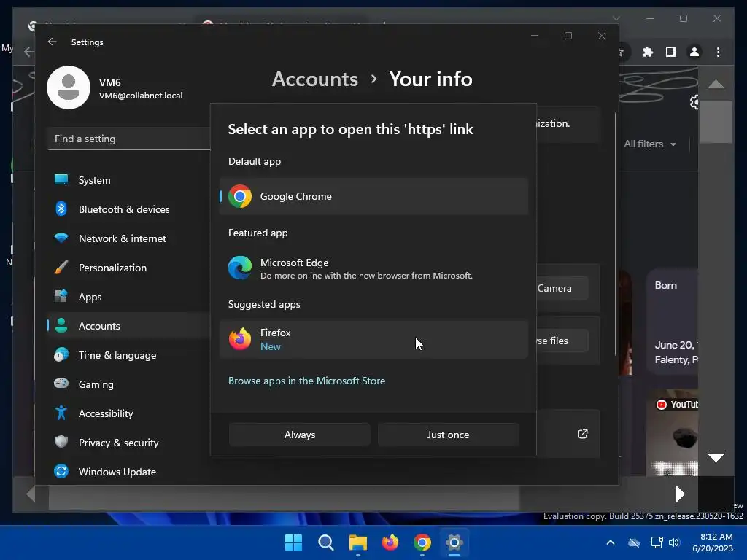
Task: Open taskbar Search
Action: (x=326, y=542)
